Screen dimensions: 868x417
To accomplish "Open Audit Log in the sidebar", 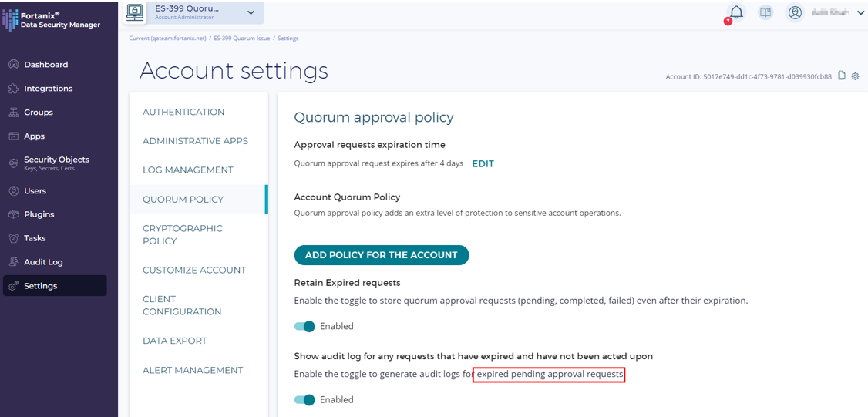I will (x=43, y=262).
